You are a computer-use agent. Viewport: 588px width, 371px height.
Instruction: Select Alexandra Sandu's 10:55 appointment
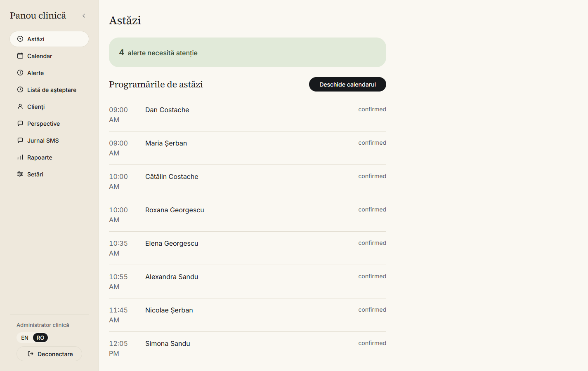[x=248, y=282]
